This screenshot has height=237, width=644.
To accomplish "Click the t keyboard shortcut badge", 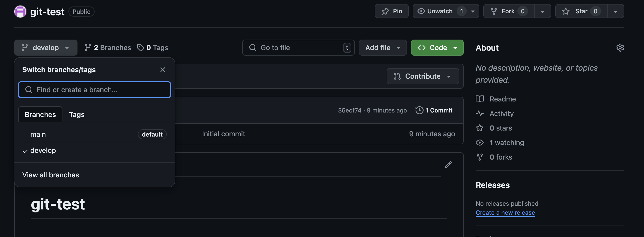I will (x=347, y=48).
